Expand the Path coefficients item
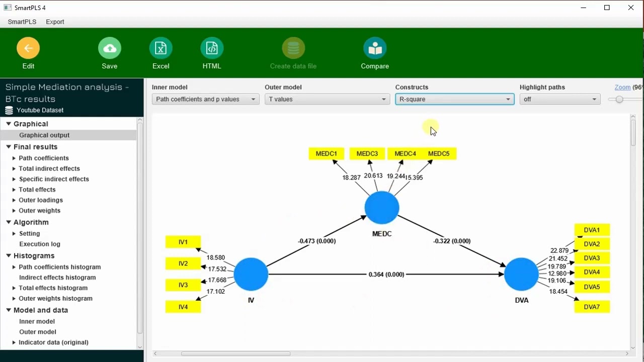This screenshot has width=644, height=362. pyautogui.click(x=14, y=158)
